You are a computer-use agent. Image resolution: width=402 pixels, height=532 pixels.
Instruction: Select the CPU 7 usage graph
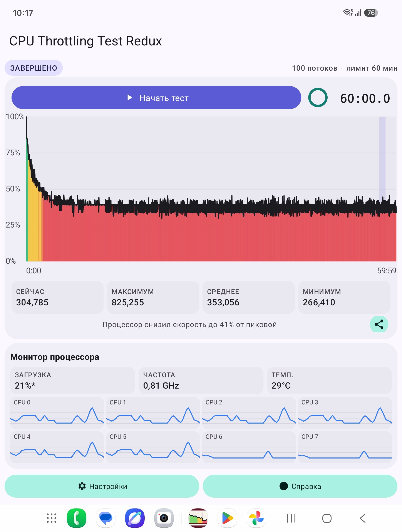point(345,447)
